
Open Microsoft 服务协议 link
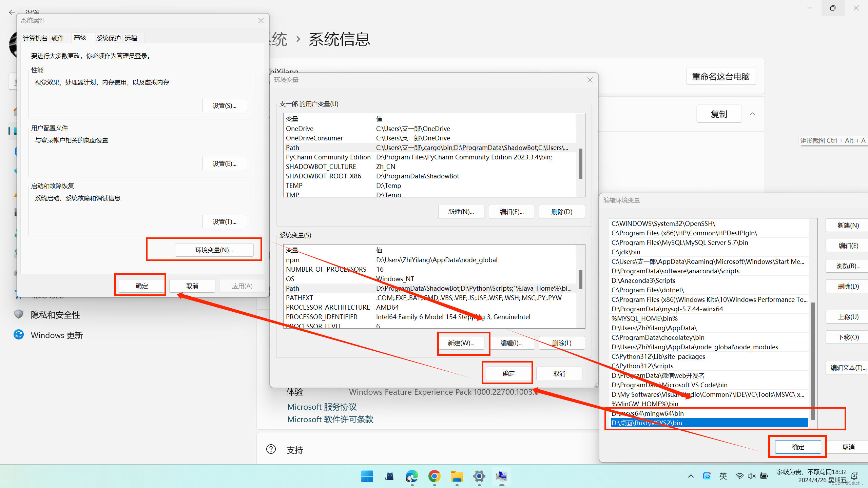point(322,407)
